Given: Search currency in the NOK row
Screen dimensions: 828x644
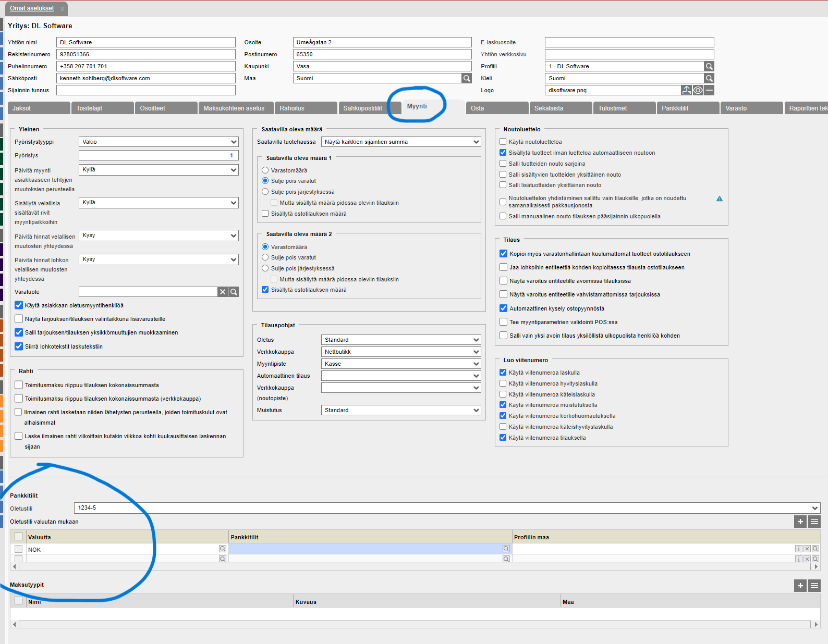Looking at the screenshot, I should (x=223, y=549).
